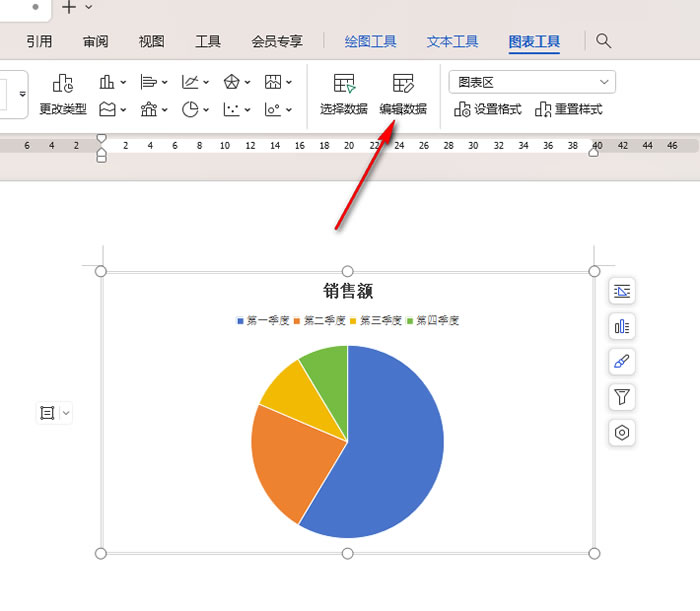Choose the line chart icon
700x611 pixels.
[x=190, y=82]
